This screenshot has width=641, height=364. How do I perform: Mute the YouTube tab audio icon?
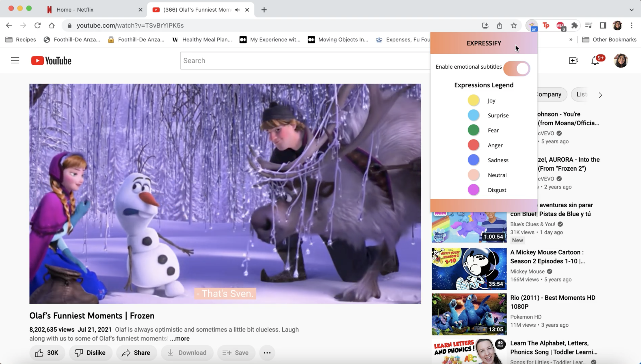click(237, 10)
